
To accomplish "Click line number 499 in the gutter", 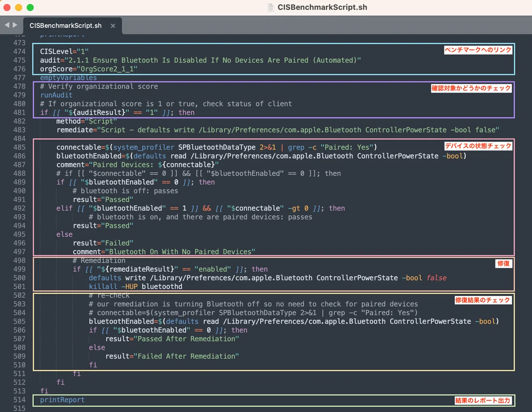I will tap(20, 269).
